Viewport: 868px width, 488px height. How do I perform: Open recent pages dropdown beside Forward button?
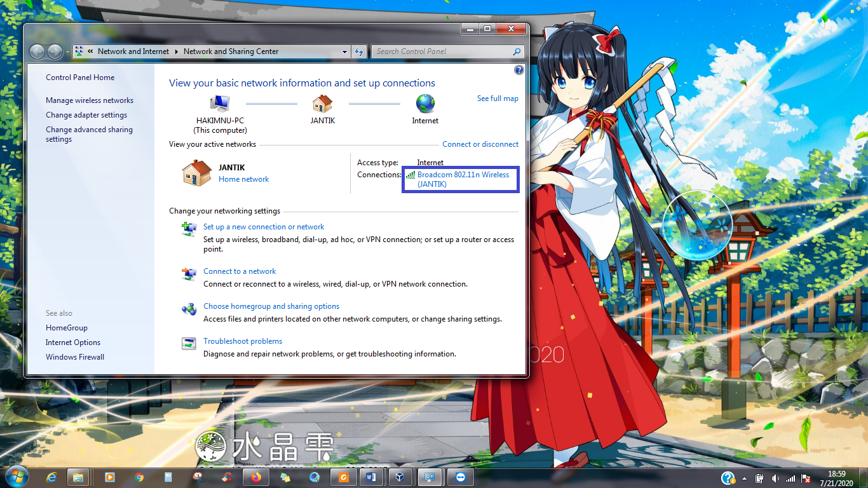pos(67,52)
